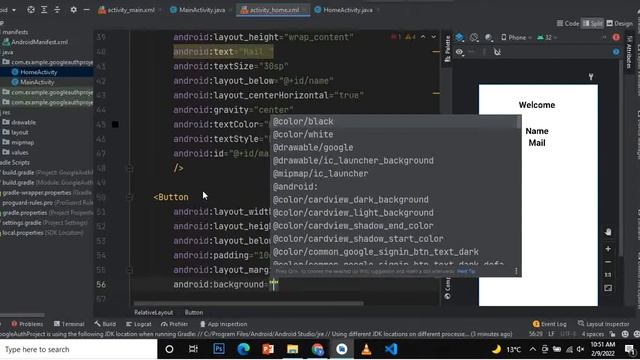Click the orientation for preview icon
The image size is (640, 360).
pos(474,38)
